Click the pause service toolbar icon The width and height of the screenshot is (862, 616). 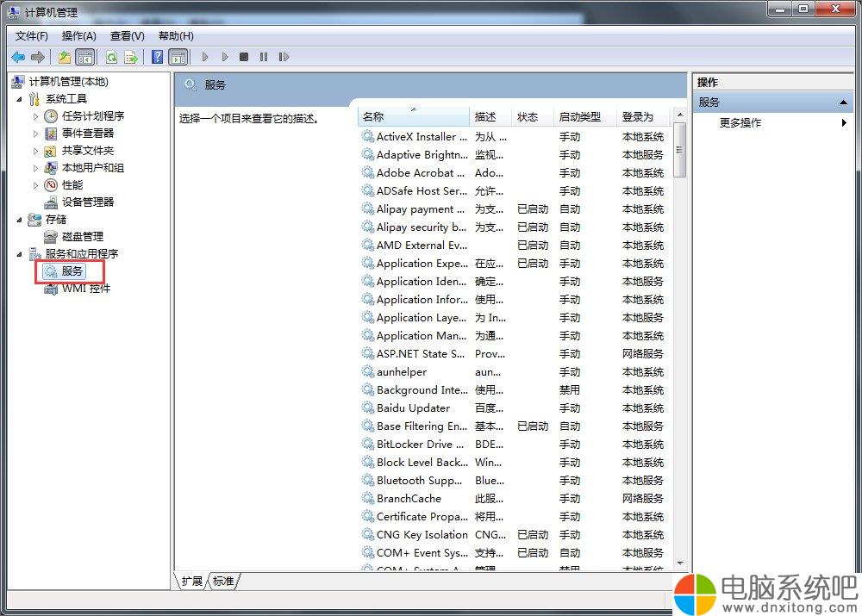click(263, 57)
